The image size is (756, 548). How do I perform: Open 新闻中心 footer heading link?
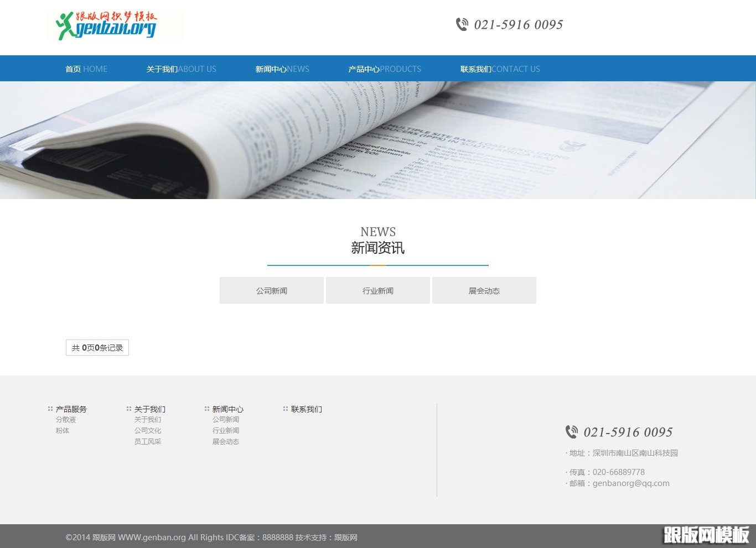point(228,409)
